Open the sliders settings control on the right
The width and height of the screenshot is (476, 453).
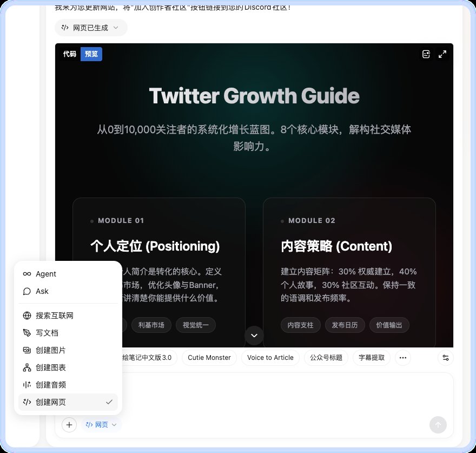445,358
